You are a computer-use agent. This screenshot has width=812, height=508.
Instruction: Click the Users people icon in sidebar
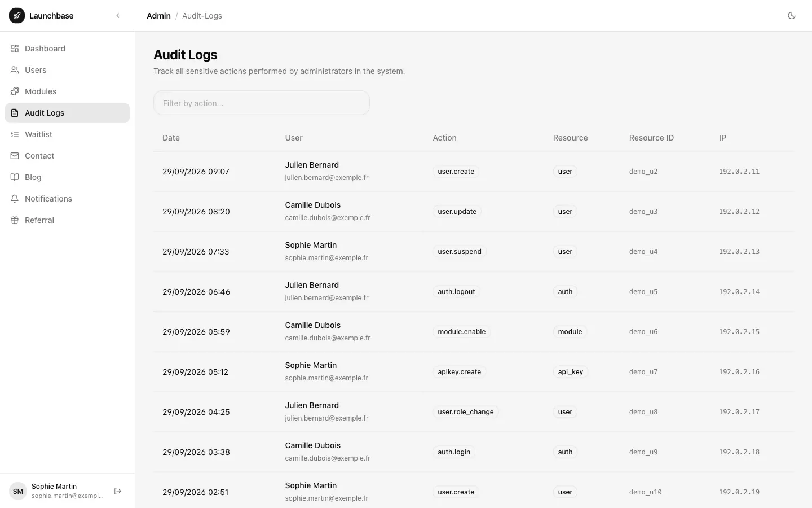click(x=15, y=70)
